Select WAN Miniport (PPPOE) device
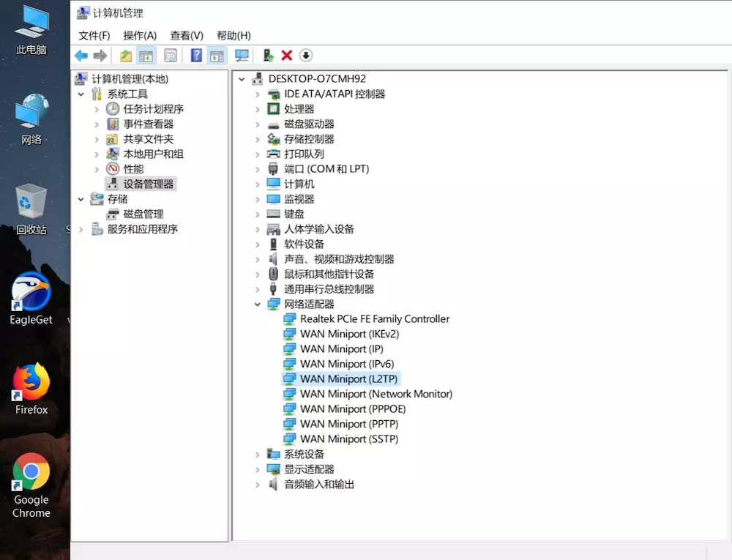732x560 pixels. point(352,409)
